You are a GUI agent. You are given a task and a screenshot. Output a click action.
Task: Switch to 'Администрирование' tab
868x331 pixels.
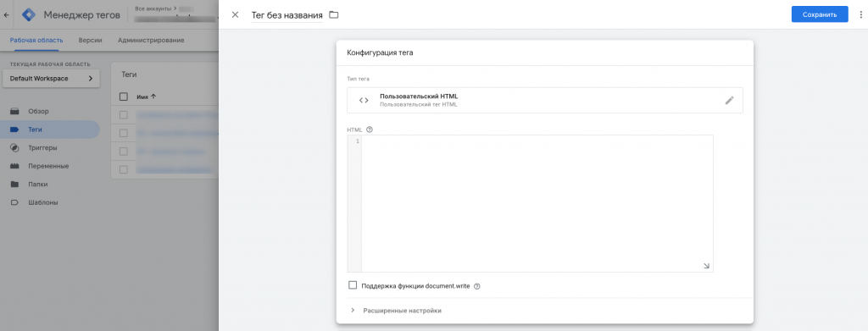(x=151, y=41)
